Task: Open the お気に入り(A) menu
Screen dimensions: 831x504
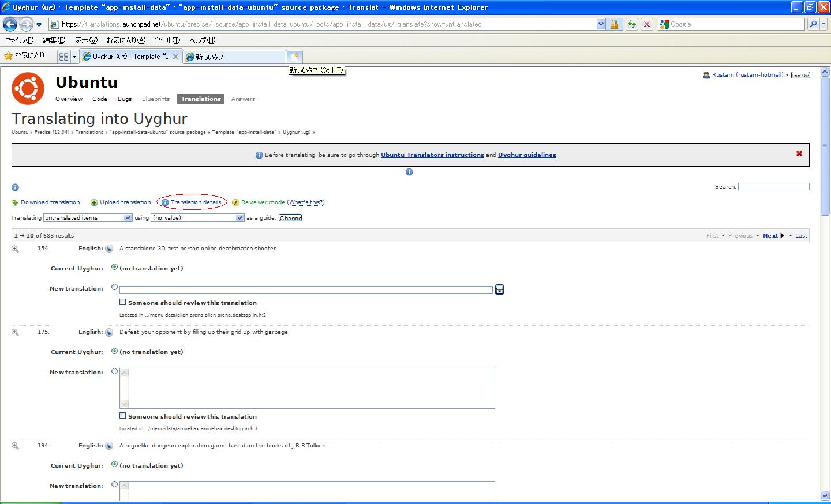Action: pos(126,40)
